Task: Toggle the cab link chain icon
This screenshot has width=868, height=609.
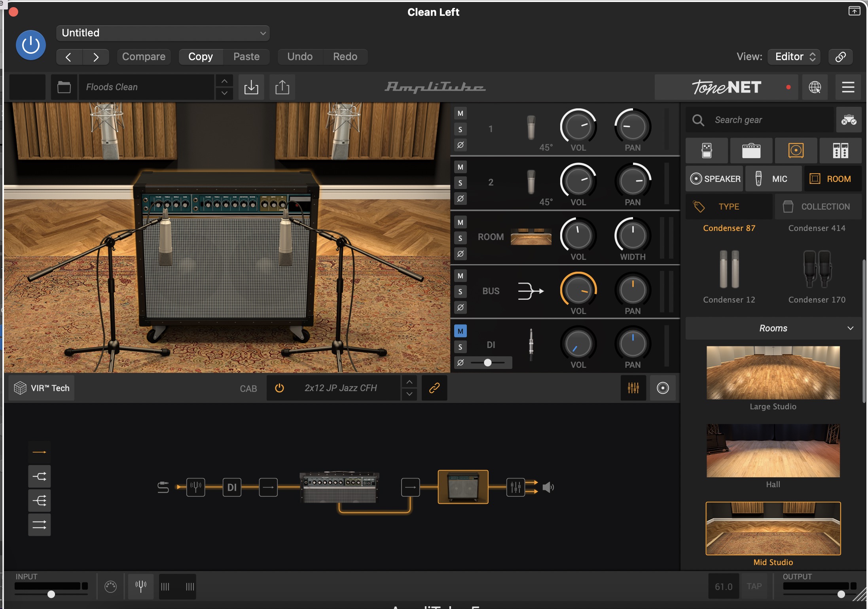Action: coord(434,388)
